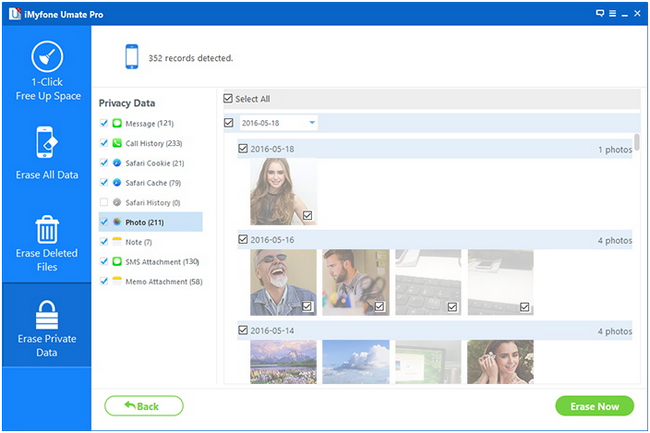Uncheck the Message (121) checkbox

(x=104, y=123)
